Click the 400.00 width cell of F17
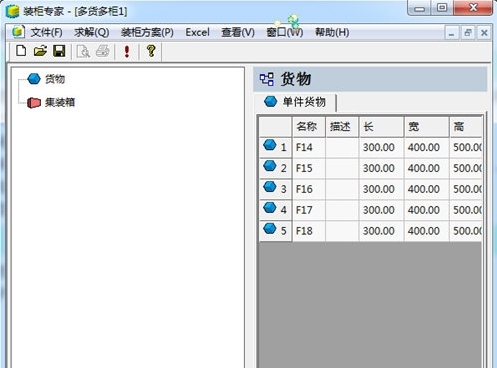The height and width of the screenshot is (368, 497). click(426, 210)
